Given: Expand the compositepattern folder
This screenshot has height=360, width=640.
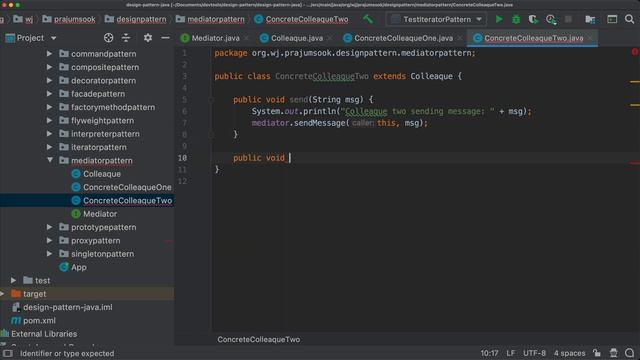Looking at the screenshot, I should 49,67.
